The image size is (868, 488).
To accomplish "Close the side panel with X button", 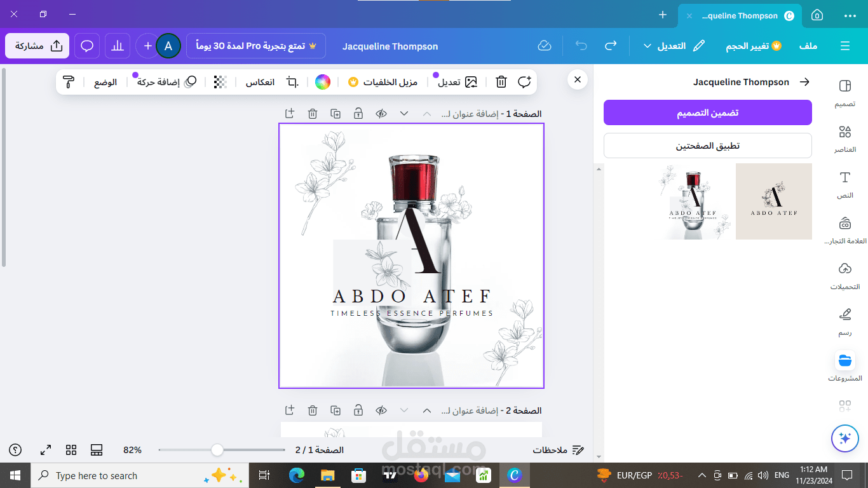I will [x=577, y=79].
